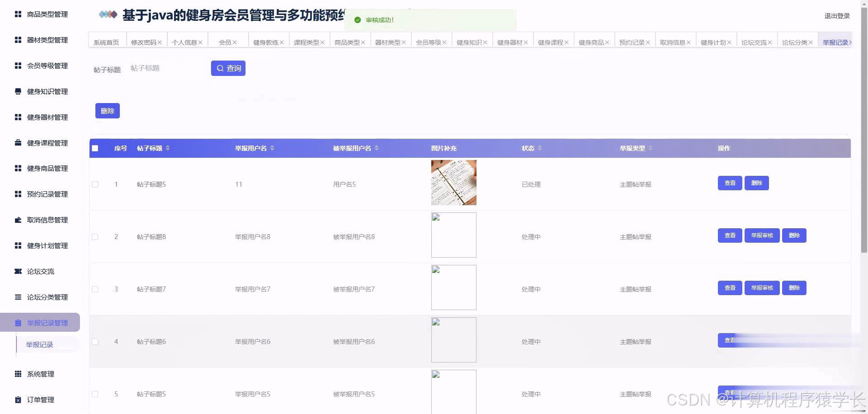Viewport: 868px width, 414px height.
Task: Click the 健身计划管理 sidebar icon
Action: click(19, 245)
